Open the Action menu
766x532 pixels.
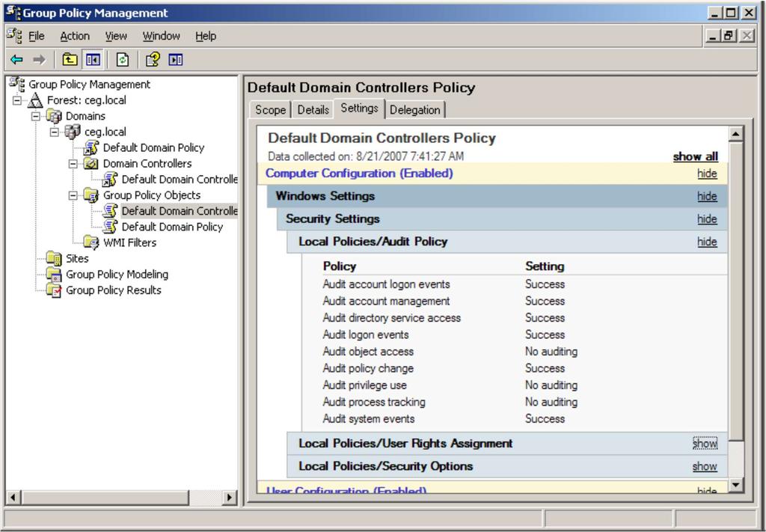(75, 36)
